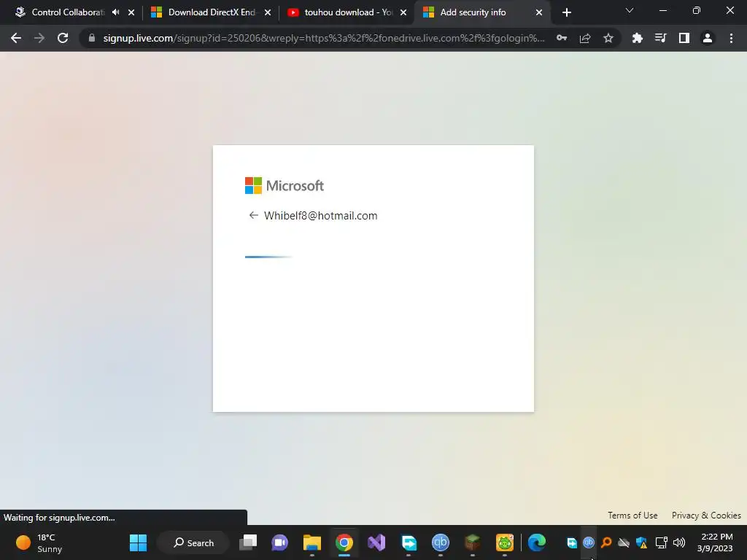Open Chrome three-dot menu
This screenshot has height=560, width=747.
tap(731, 38)
